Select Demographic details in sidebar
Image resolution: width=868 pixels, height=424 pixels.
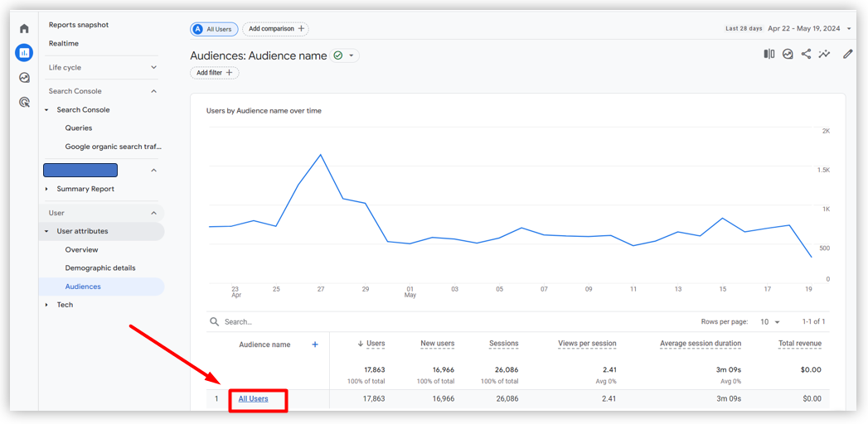(100, 268)
